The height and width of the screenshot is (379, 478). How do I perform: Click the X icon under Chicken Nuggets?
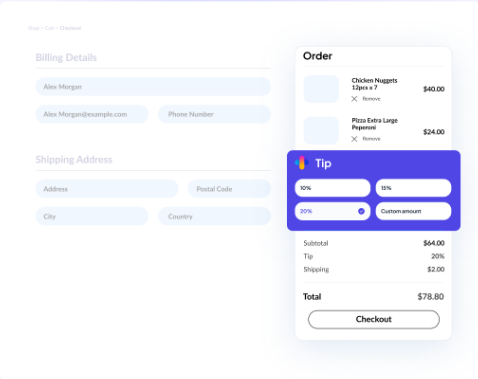pyautogui.click(x=354, y=99)
